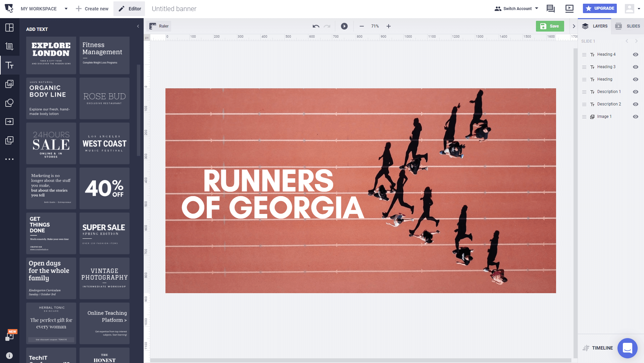The width and height of the screenshot is (644, 363).
Task: Select the Image 1 layer name
Action: click(604, 117)
